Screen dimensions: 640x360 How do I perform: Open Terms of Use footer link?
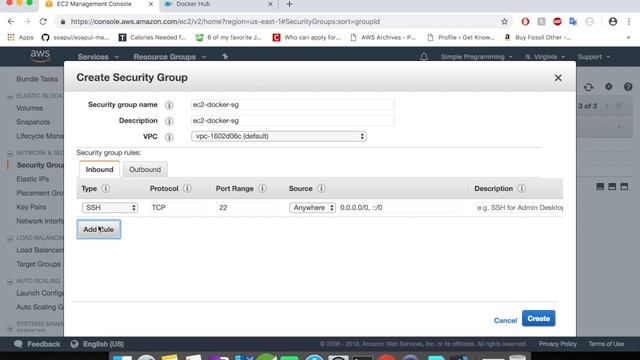tap(606, 344)
